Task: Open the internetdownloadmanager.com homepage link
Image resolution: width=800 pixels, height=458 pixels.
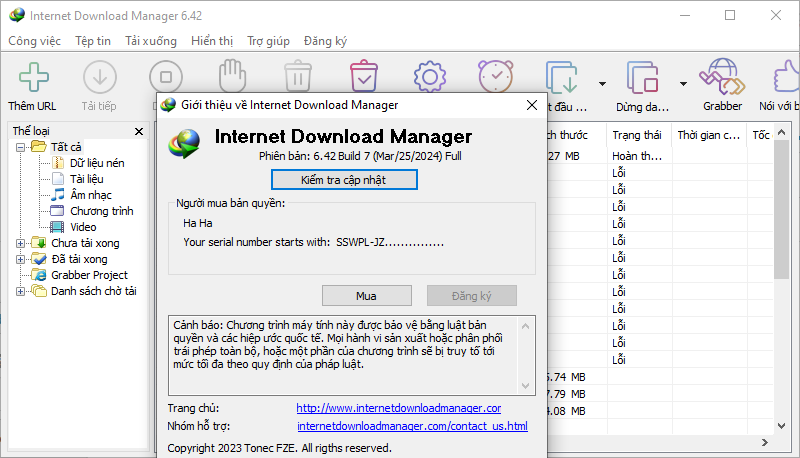Action: (398, 408)
